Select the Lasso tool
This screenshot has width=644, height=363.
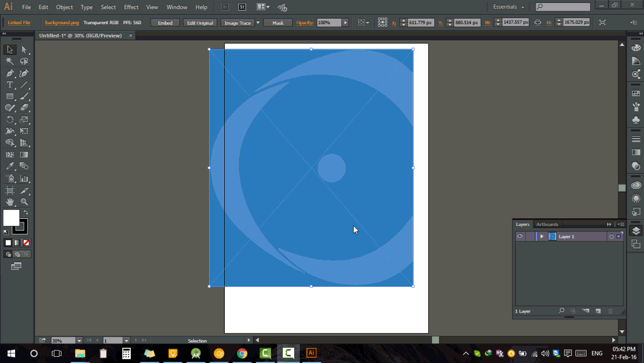tap(24, 61)
